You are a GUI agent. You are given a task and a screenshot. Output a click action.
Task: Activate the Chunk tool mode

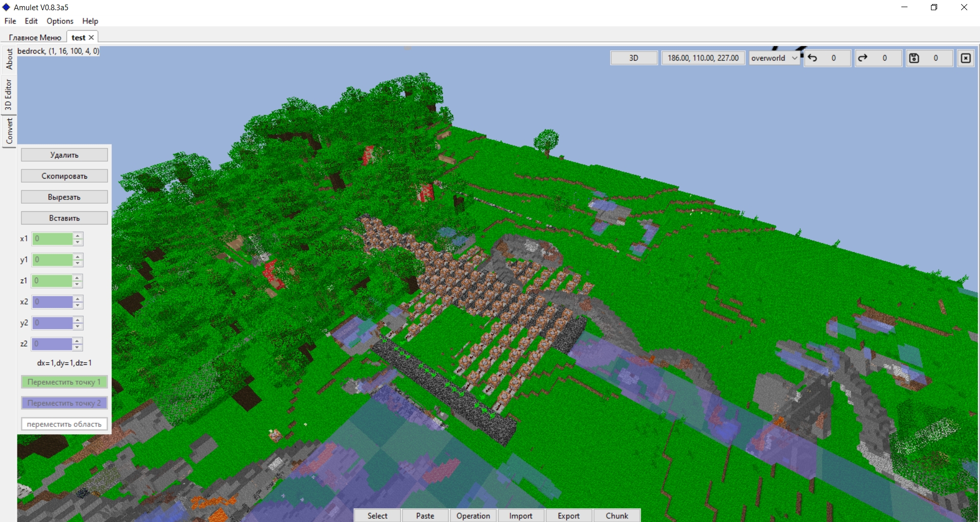[616, 515]
